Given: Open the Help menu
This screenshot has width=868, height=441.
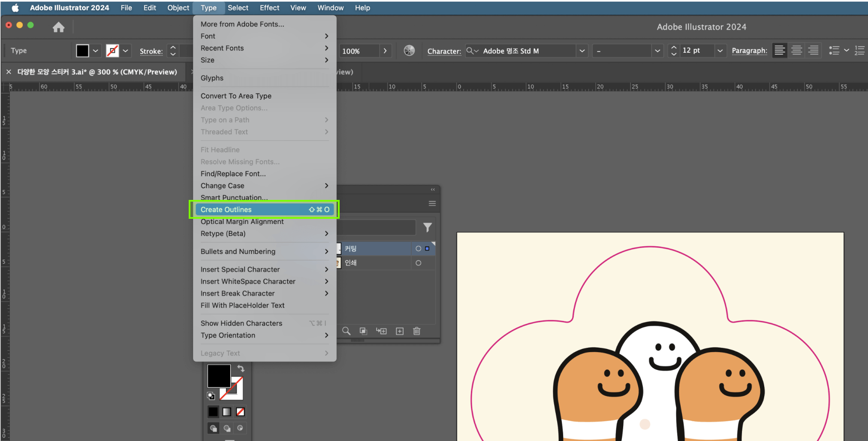Looking at the screenshot, I should pos(362,8).
